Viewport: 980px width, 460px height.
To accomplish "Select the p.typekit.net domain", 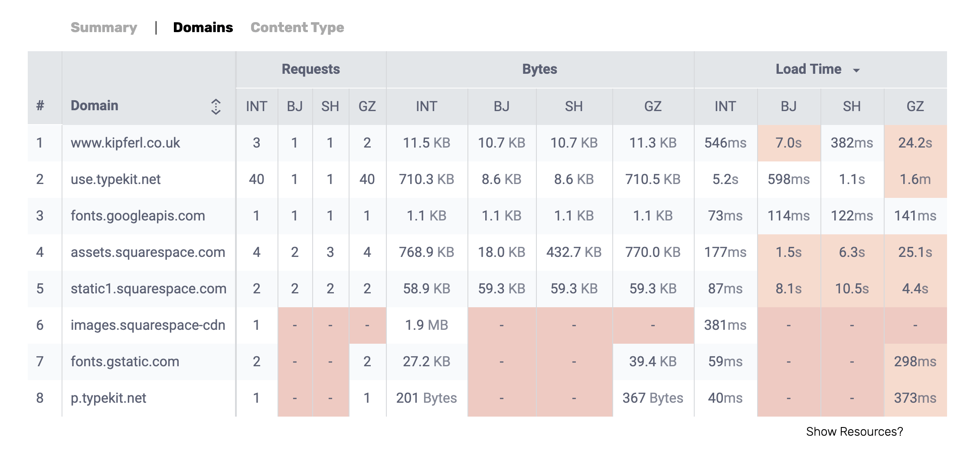I will pos(108,398).
